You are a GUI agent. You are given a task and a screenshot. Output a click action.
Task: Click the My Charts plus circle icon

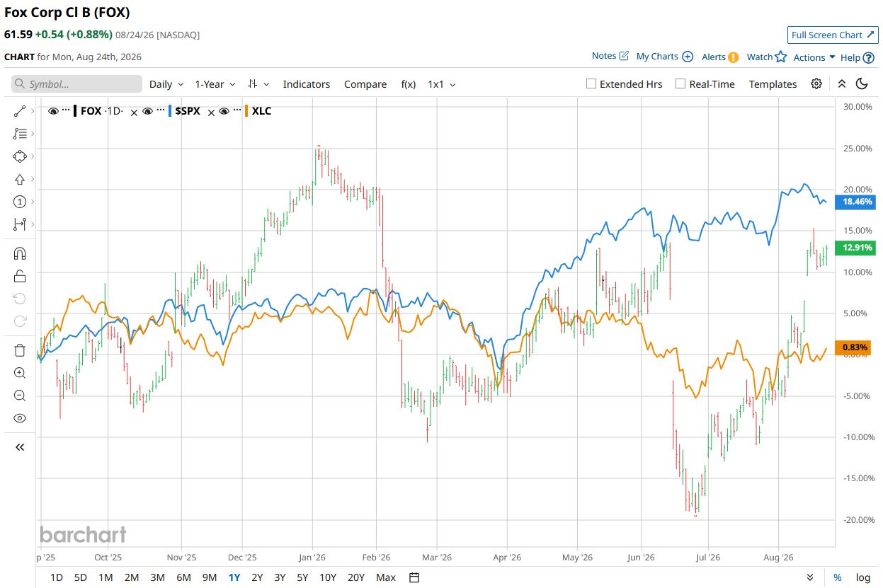[687, 56]
